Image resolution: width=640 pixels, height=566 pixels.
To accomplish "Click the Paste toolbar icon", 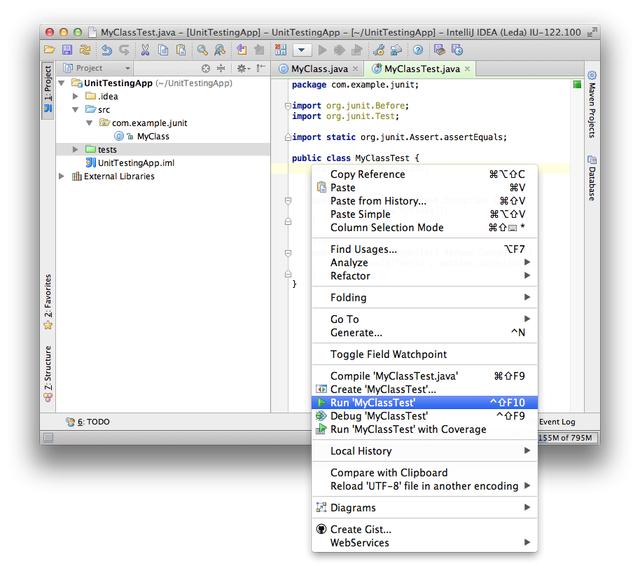I will coord(180,50).
